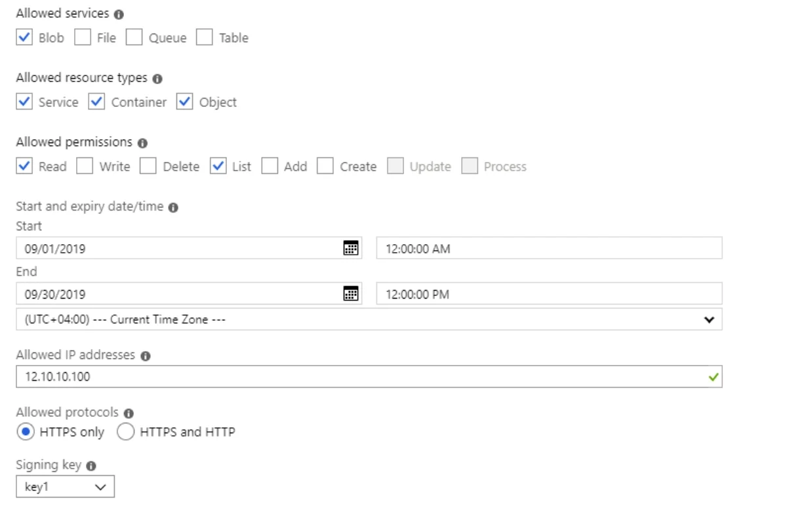Click the Start date field 09/01/2019
The width and height of the screenshot is (812, 508).
pos(189,248)
